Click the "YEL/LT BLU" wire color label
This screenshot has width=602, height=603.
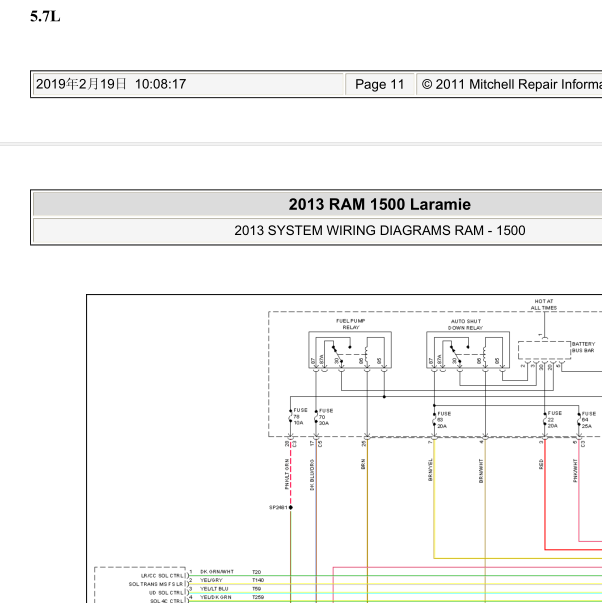[x=214, y=589]
